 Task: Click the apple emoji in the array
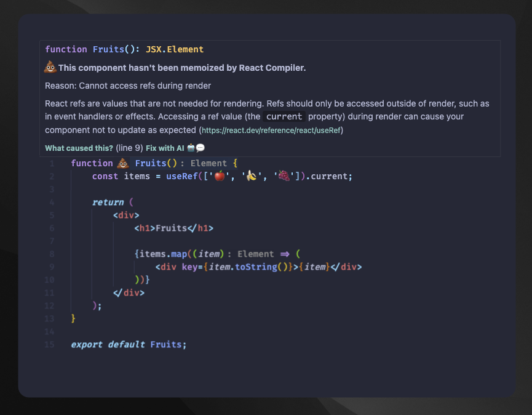[220, 176]
